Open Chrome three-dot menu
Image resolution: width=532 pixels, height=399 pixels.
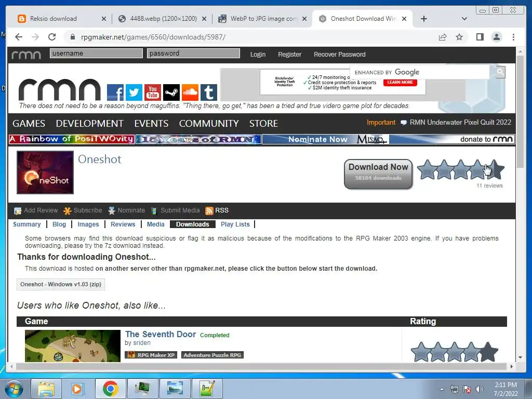513,37
